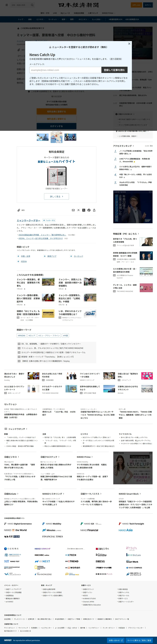Expand the マーケット navigation dropdown

pyautogui.click(x=54, y=19)
